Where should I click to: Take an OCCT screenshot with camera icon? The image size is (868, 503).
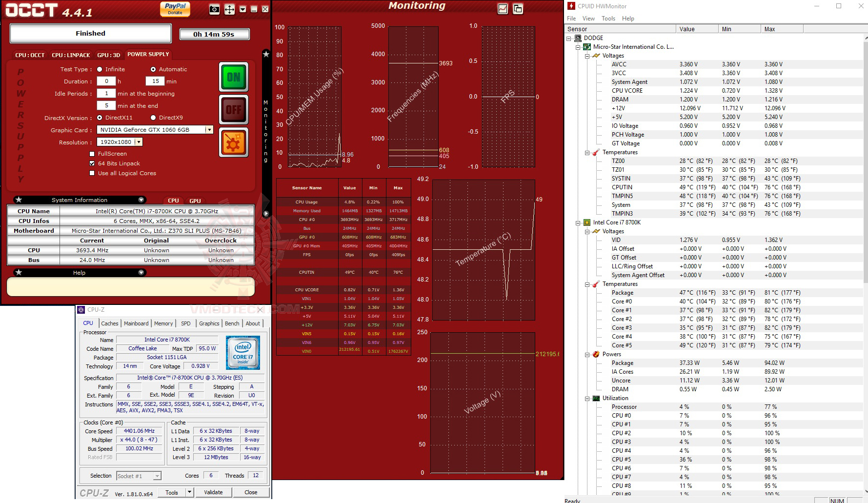214,9
